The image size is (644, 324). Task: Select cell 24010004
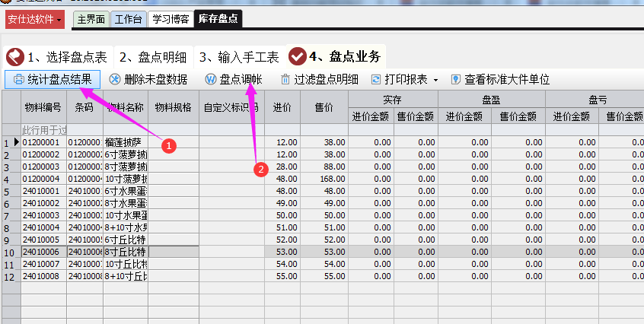[43, 227]
